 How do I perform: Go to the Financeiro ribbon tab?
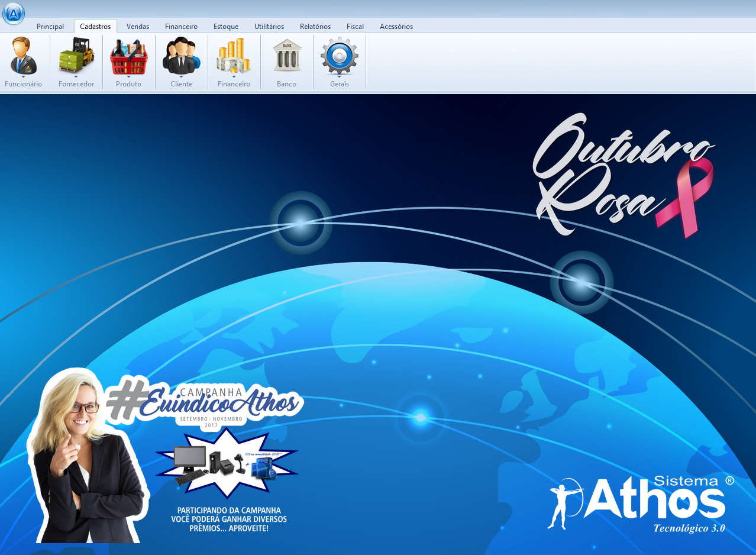coord(181,27)
